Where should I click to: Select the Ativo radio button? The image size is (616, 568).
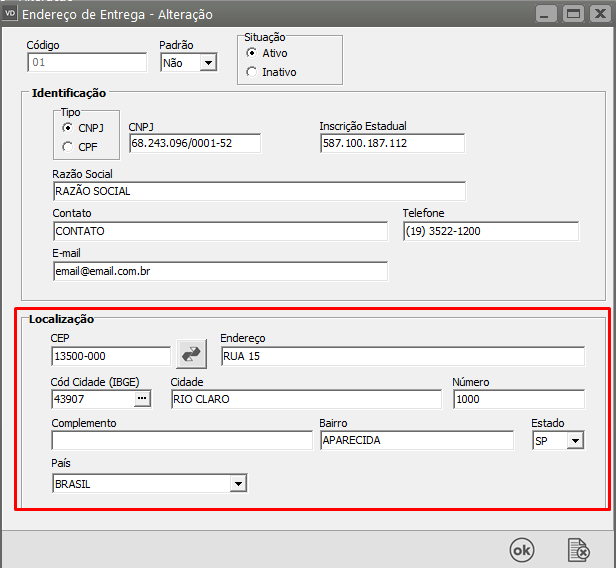click(x=251, y=52)
